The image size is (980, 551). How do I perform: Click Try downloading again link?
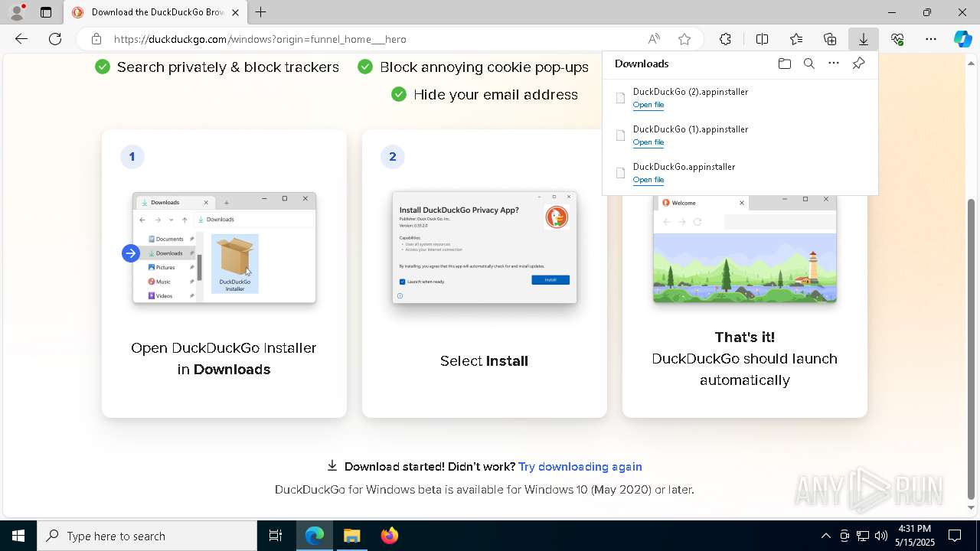[580, 467]
